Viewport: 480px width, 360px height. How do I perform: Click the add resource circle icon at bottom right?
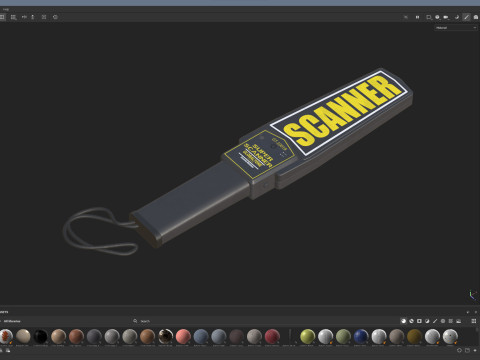point(459,350)
